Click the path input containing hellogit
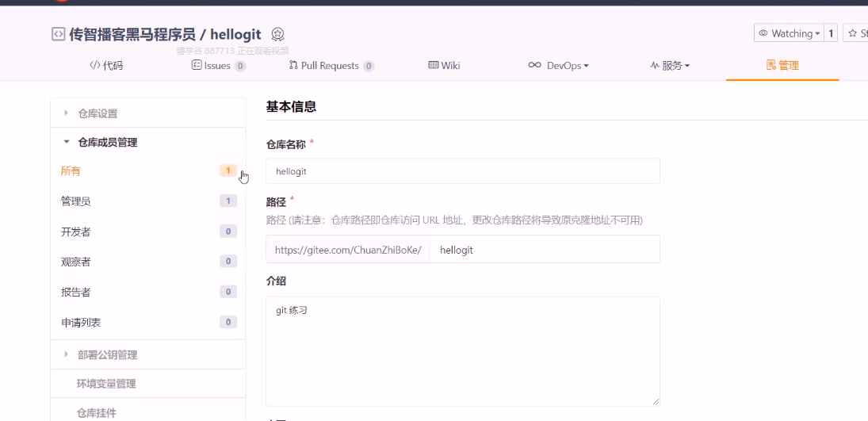The width and height of the screenshot is (868, 421). coord(545,249)
